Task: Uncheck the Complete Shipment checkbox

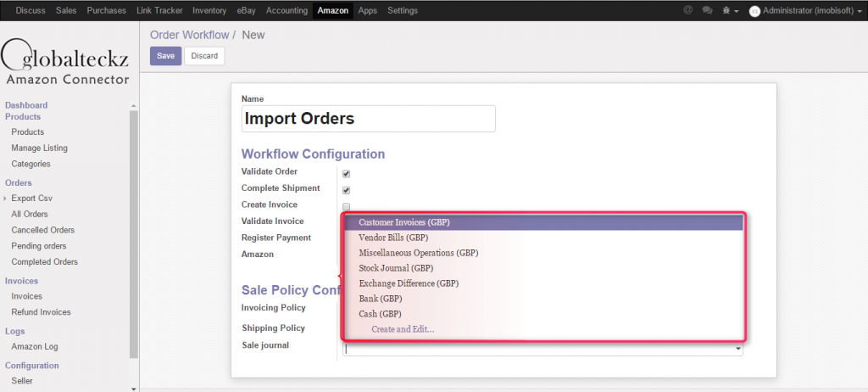Action: coord(346,190)
